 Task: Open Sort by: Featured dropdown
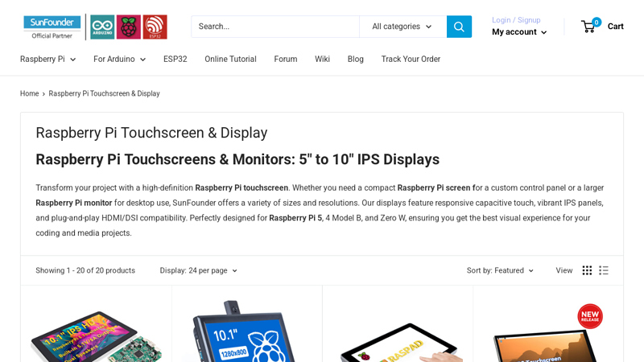click(x=500, y=270)
